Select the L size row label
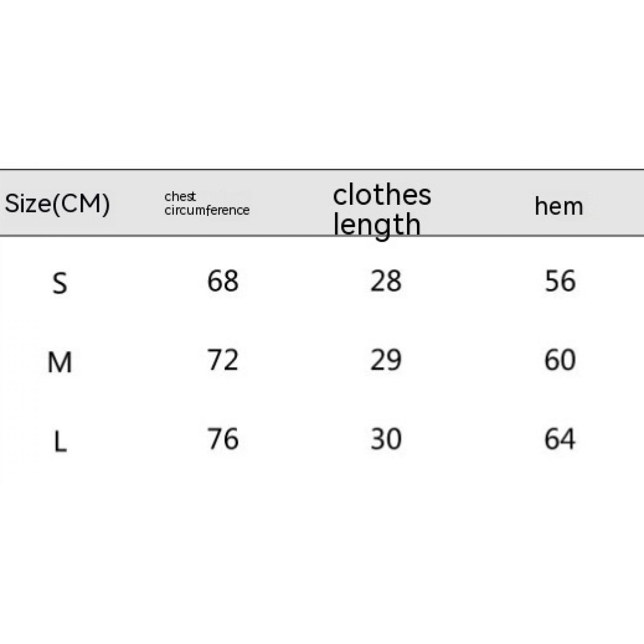 [60, 441]
